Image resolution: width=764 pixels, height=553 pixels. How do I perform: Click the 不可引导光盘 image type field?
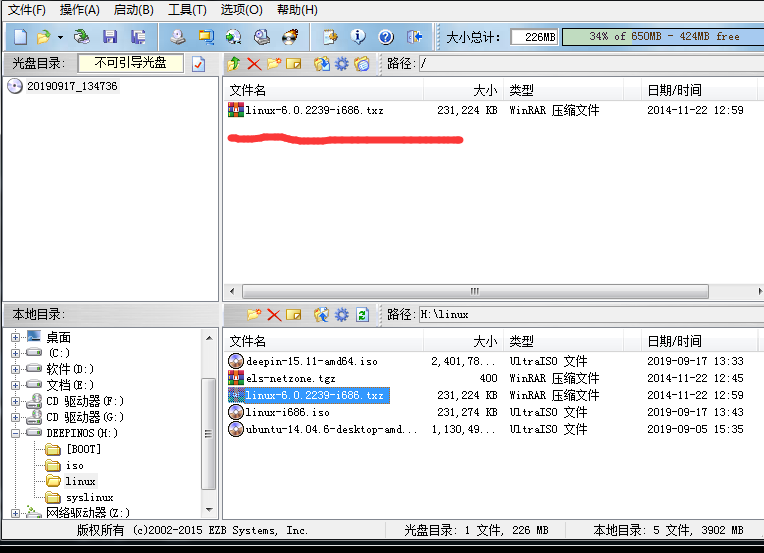131,63
